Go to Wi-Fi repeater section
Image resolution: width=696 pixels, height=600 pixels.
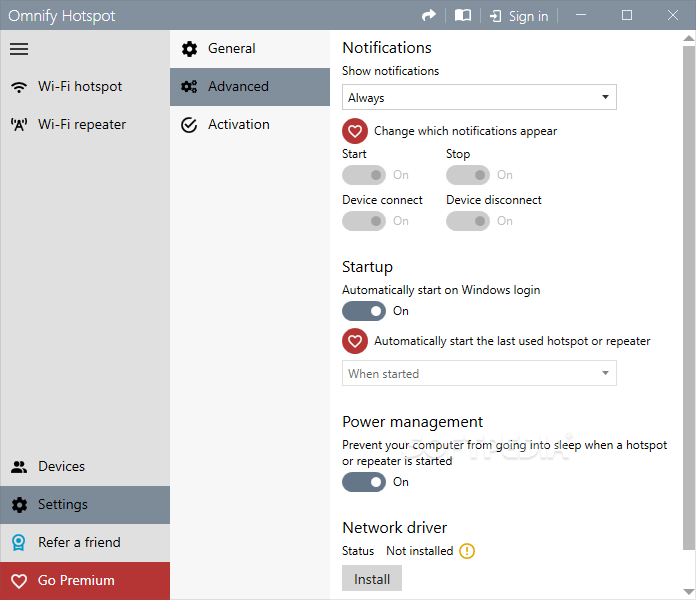[85, 124]
